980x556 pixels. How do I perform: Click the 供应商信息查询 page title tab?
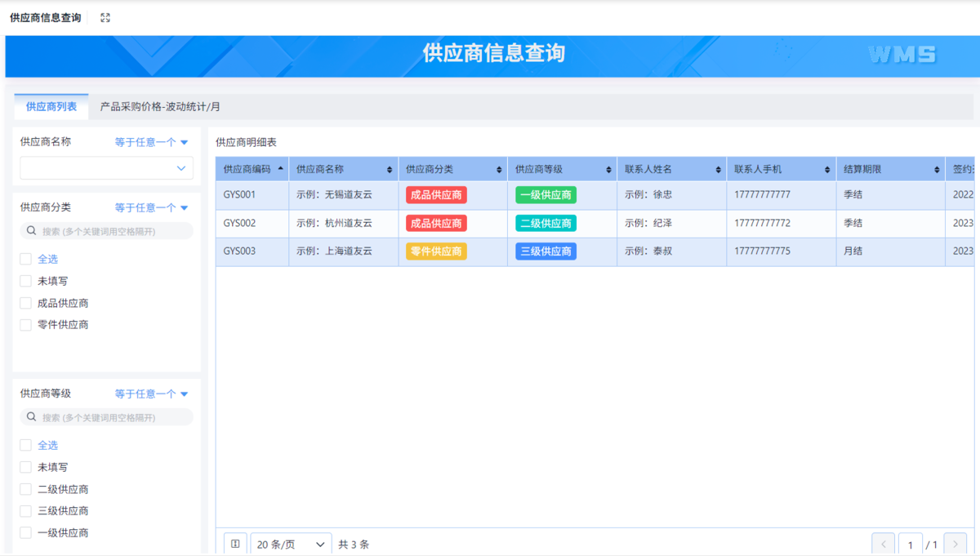click(46, 17)
